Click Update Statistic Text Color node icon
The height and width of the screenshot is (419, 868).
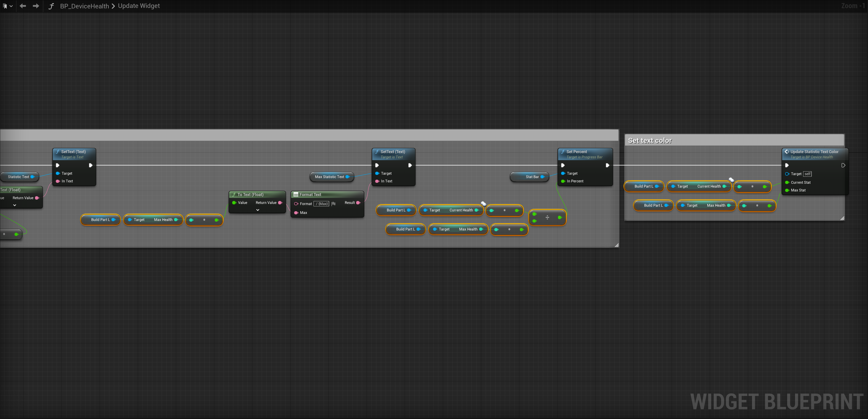pyautogui.click(x=787, y=152)
